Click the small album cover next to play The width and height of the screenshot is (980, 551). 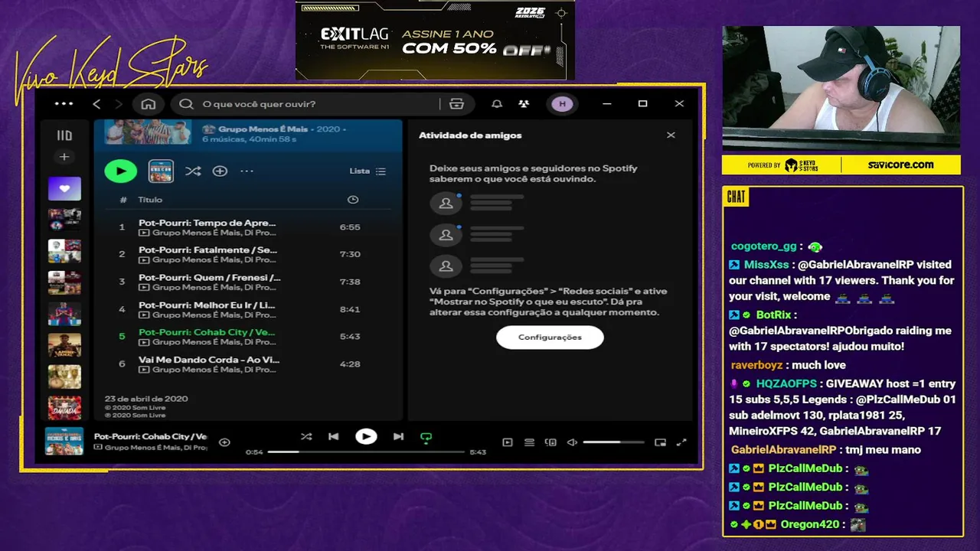pos(161,171)
